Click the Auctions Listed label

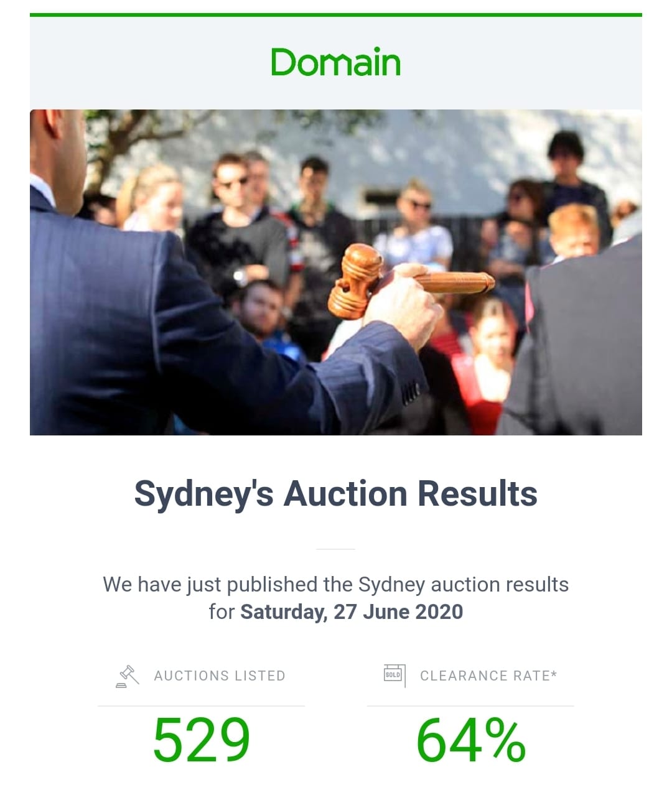pyautogui.click(x=220, y=676)
